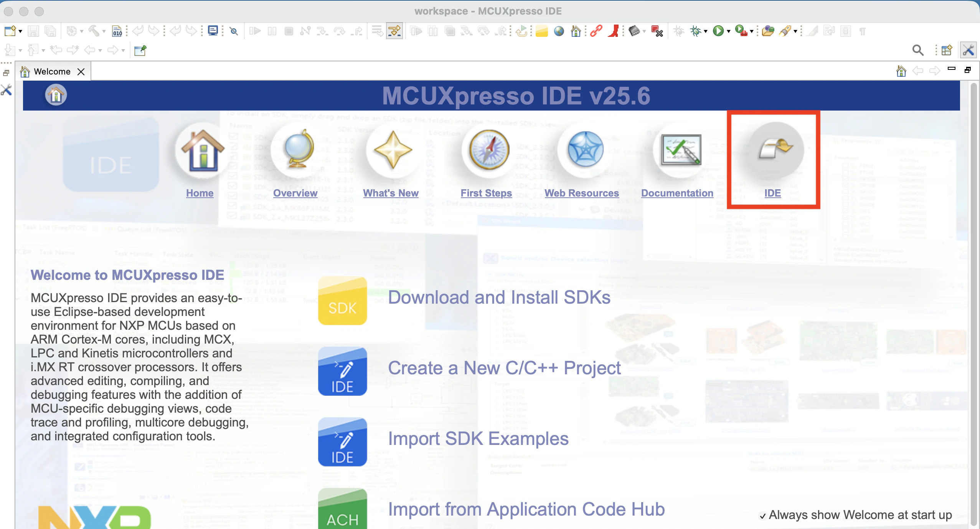Close the Welcome tab
Image resolution: width=980 pixels, height=529 pixels.
pos(81,72)
